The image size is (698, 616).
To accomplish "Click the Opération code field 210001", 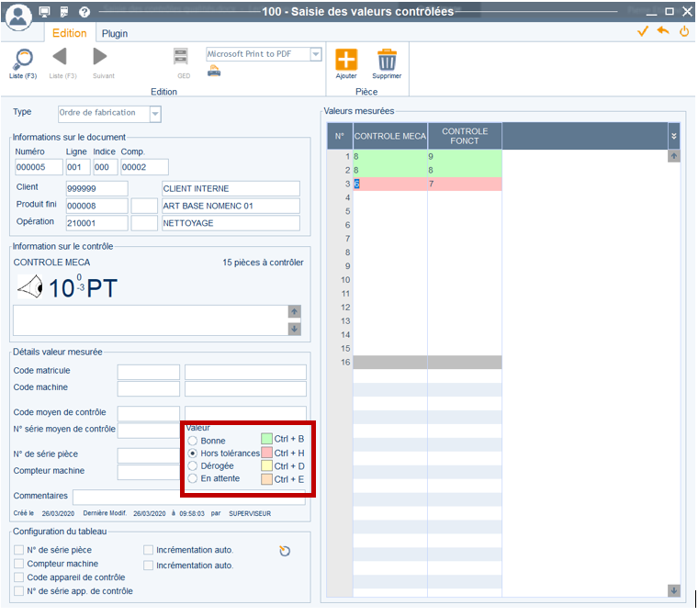I will point(96,223).
